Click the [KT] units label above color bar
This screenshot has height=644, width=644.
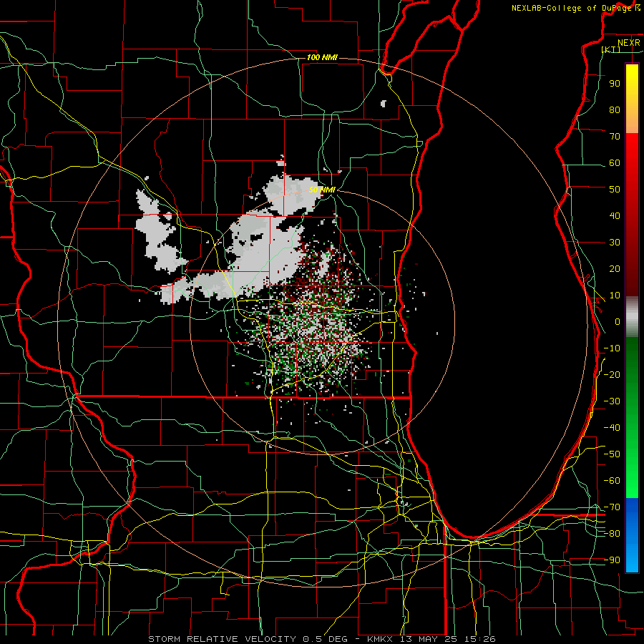pos(611,49)
